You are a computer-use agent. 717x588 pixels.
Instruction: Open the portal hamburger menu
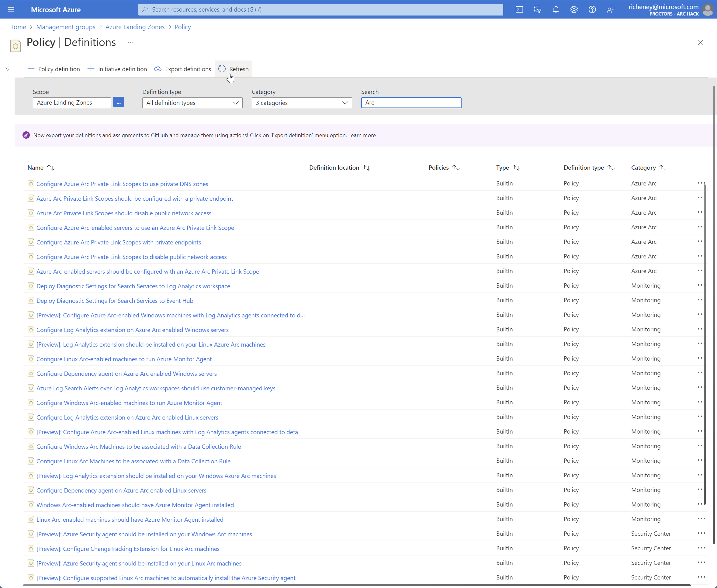pos(11,9)
